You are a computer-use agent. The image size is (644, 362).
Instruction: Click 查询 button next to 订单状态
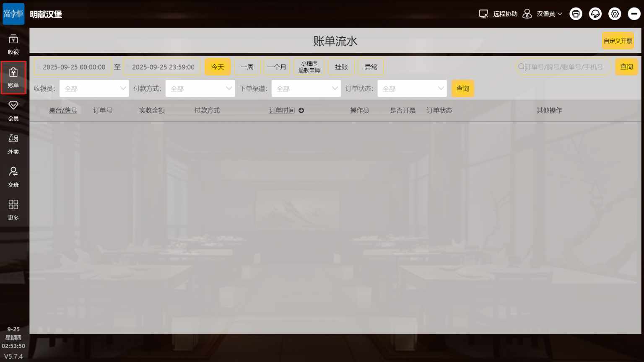[x=463, y=88]
